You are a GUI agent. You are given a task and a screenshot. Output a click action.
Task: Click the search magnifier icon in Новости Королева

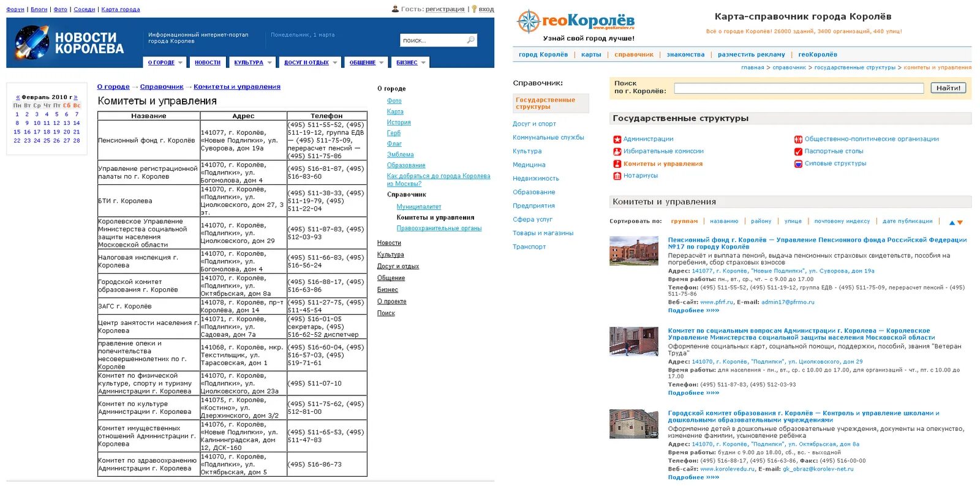click(470, 40)
